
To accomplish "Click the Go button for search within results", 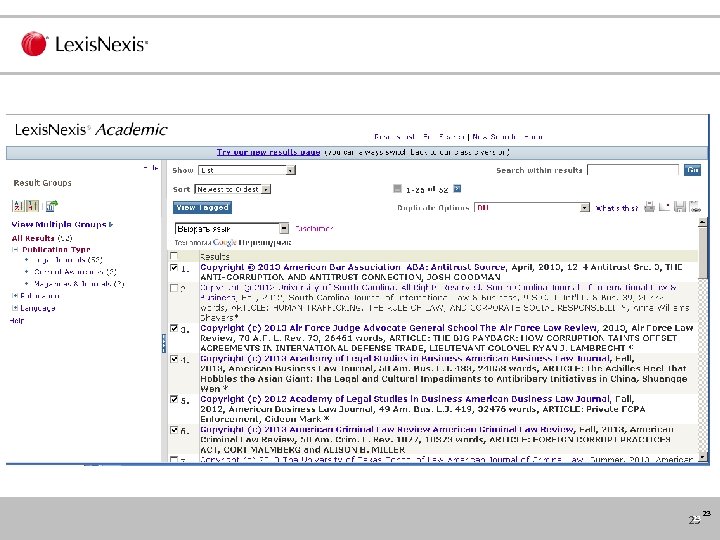I will [x=692, y=170].
